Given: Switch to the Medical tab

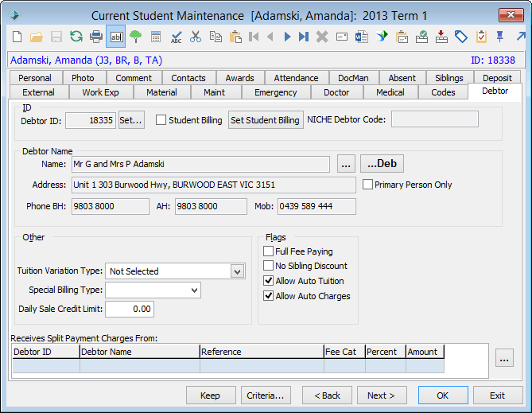Looking at the screenshot, I should click(x=390, y=92).
